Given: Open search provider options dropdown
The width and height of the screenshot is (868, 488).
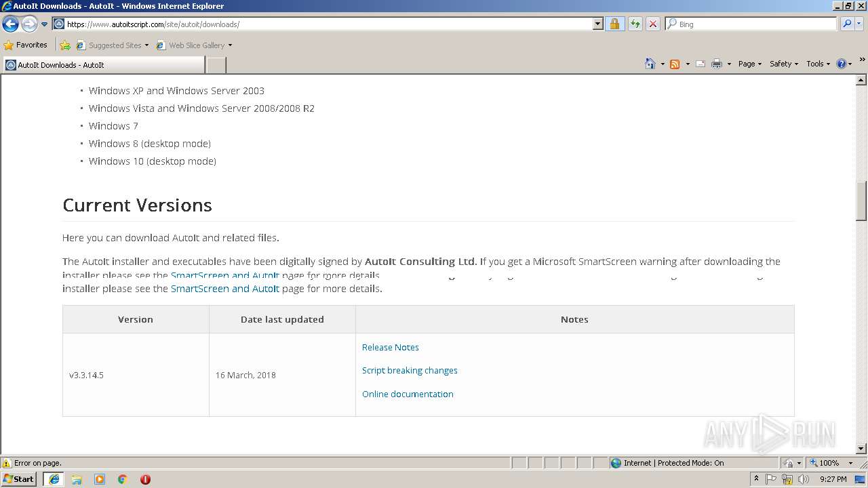Looking at the screenshot, I should tap(859, 24).
